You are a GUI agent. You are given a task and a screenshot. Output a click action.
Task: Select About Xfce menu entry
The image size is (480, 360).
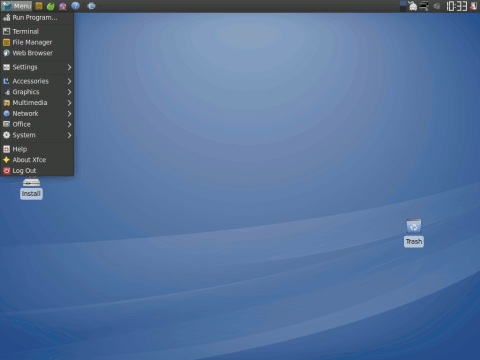[x=37, y=160]
